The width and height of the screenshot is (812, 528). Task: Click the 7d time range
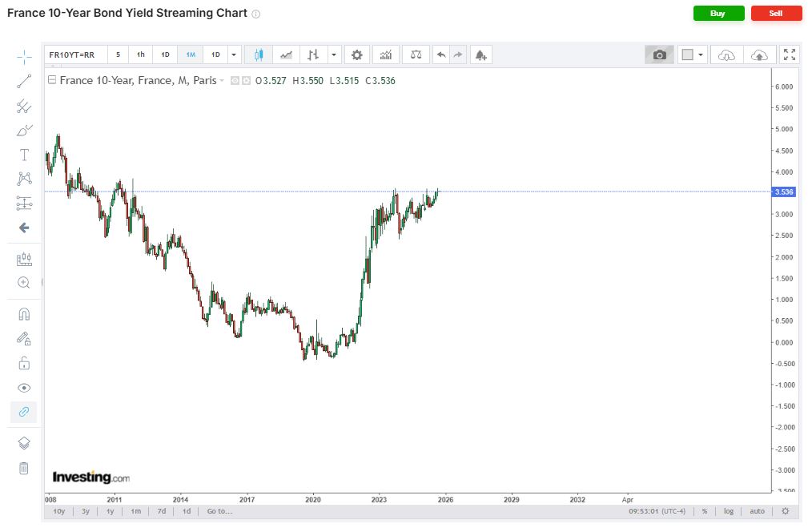(x=162, y=511)
